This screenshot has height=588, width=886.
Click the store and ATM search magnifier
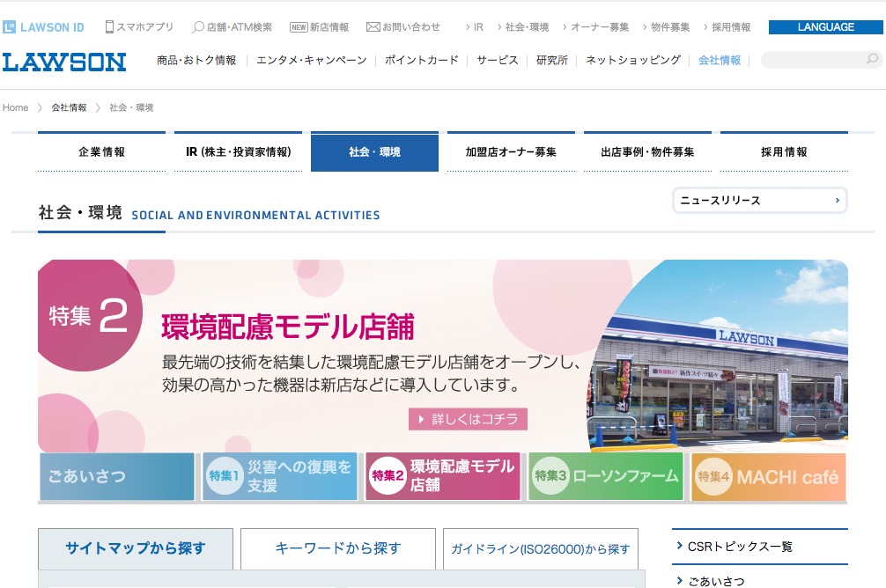click(198, 27)
